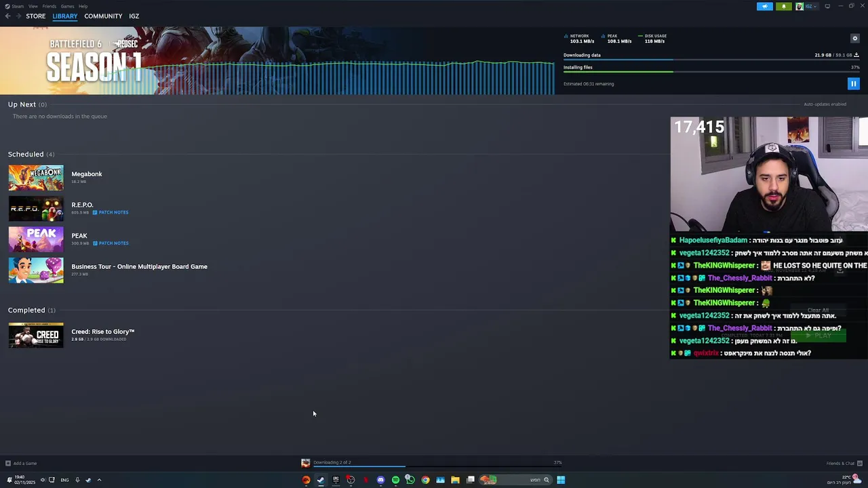Go back with the left arrow
Screen dimensions: 868x488
point(7,16)
